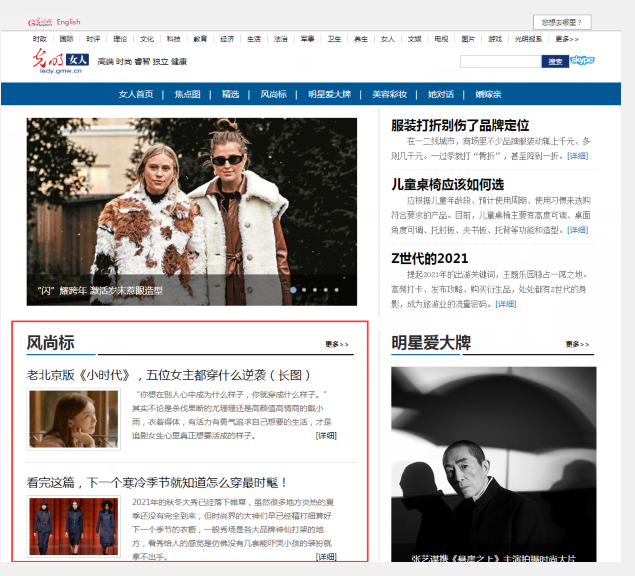Screen dimensions: 635x576
Task: Open article 看完这篇，下一个寒冷季节就知道怎么穿最时髦
Action: (x=157, y=482)
